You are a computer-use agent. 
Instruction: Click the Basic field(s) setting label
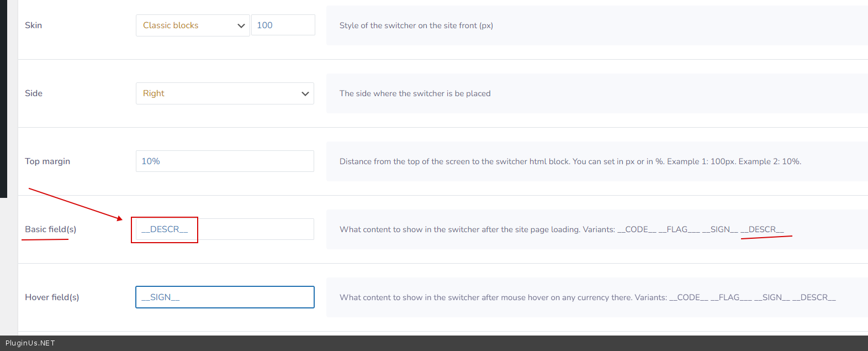pos(51,229)
